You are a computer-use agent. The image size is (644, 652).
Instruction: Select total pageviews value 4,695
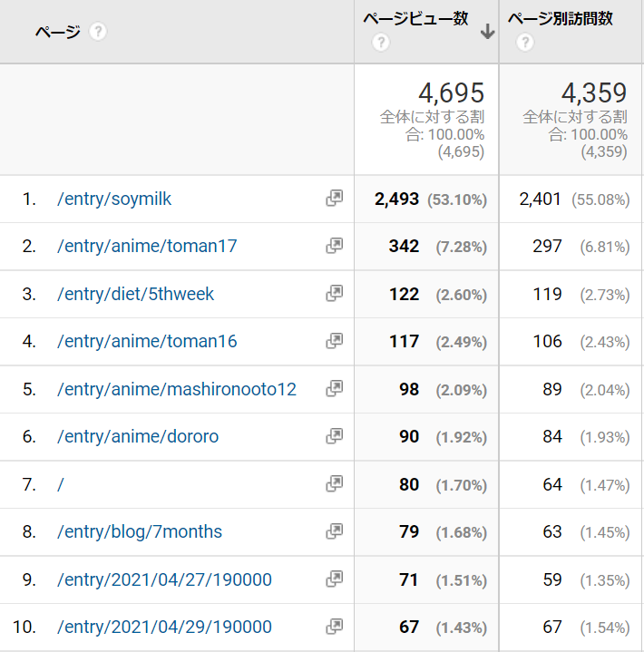point(452,92)
